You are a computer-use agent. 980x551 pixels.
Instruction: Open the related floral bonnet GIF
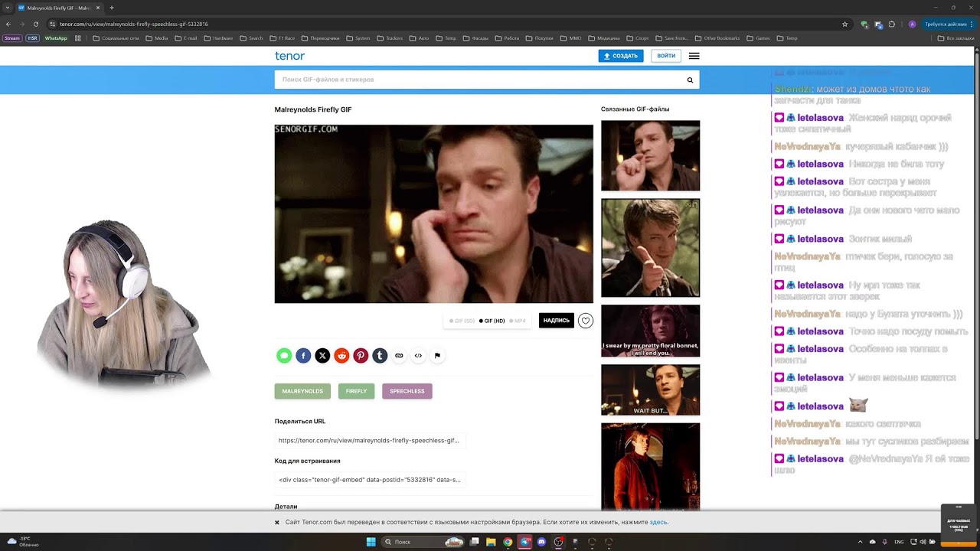pyautogui.click(x=650, y=331)
